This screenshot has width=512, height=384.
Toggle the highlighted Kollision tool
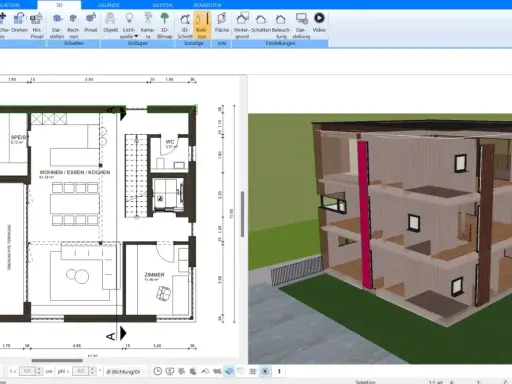coord(202,25)
